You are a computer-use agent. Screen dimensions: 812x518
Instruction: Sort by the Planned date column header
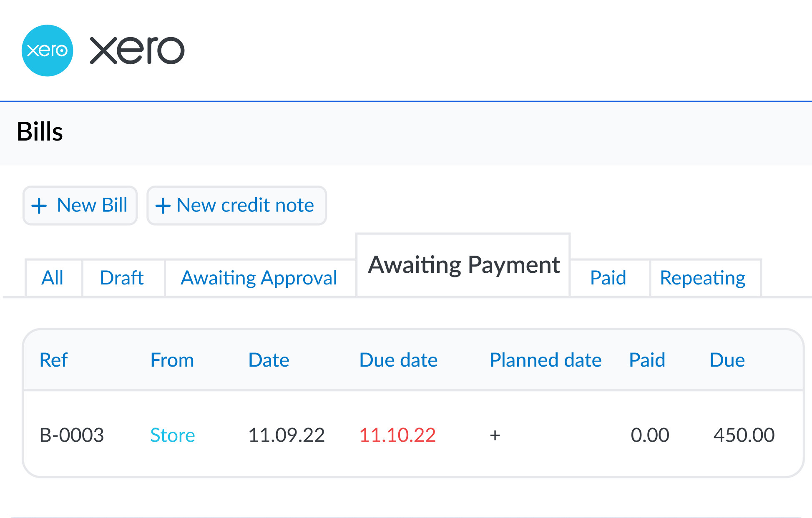[x=546, y=360]
